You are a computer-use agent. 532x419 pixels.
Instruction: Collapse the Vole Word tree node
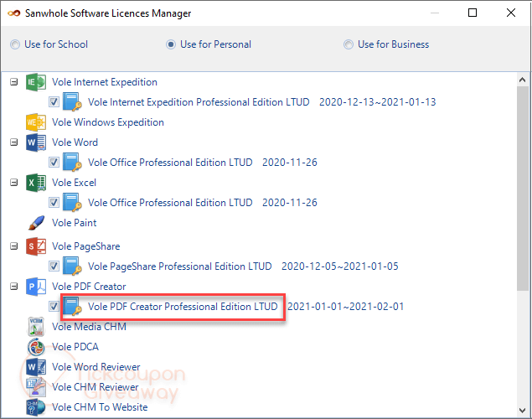14,142
